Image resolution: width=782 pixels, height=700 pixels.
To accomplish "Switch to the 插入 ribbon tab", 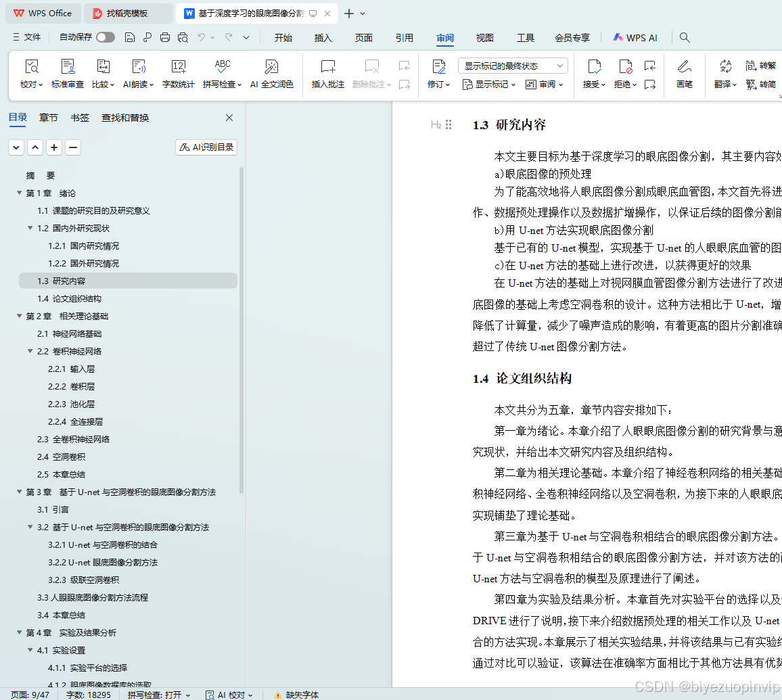I will 323,38.
